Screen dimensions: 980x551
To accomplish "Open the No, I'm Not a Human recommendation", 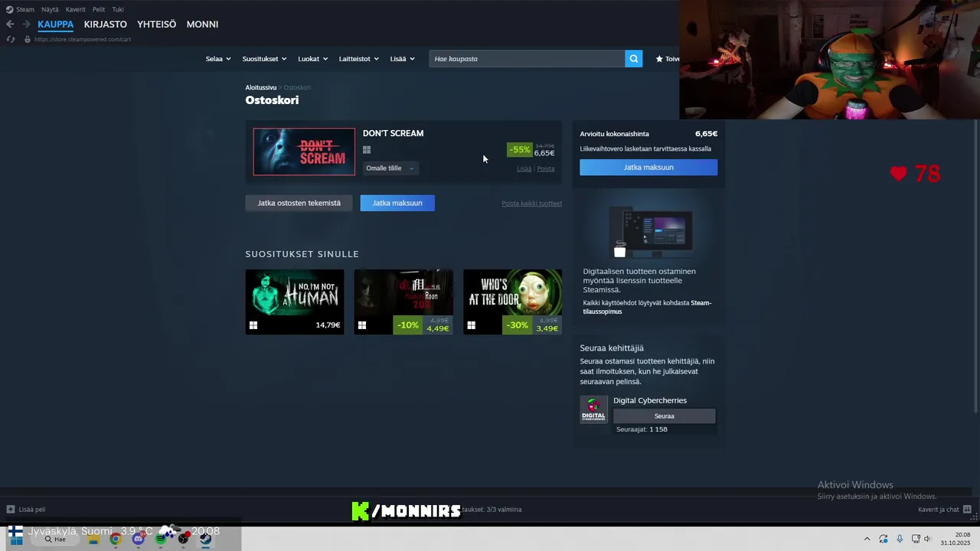I will click(295, 302).
